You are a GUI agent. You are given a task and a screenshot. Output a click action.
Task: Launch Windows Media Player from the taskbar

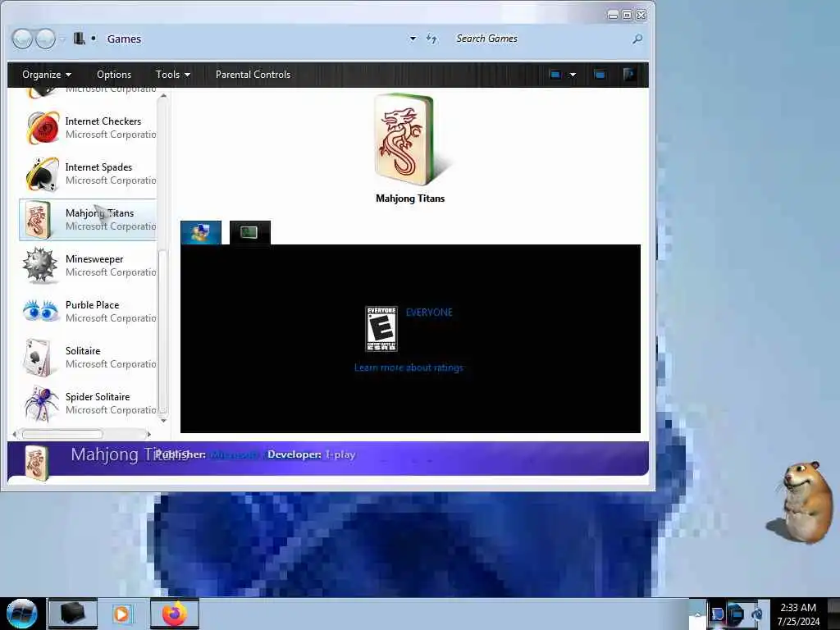121,614
